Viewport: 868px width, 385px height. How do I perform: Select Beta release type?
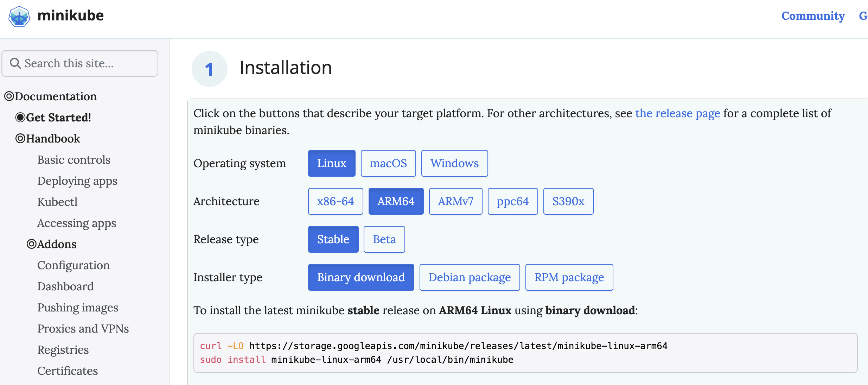click(384, 239)
